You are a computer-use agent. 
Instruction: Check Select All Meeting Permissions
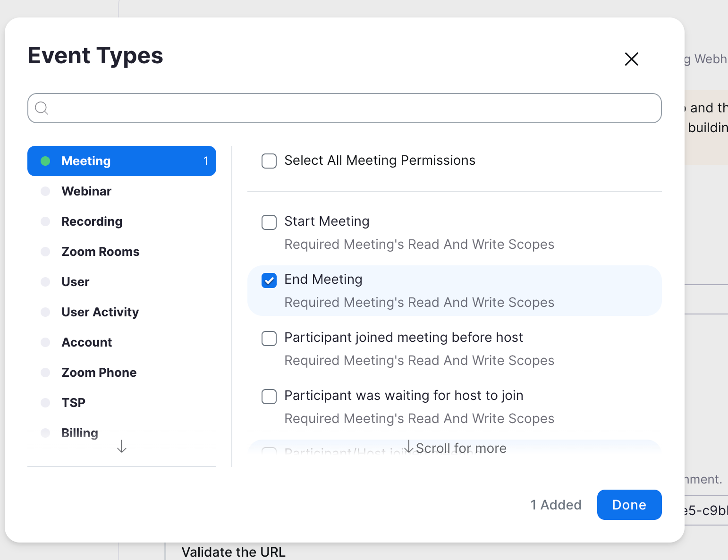(x=269, y=161)
